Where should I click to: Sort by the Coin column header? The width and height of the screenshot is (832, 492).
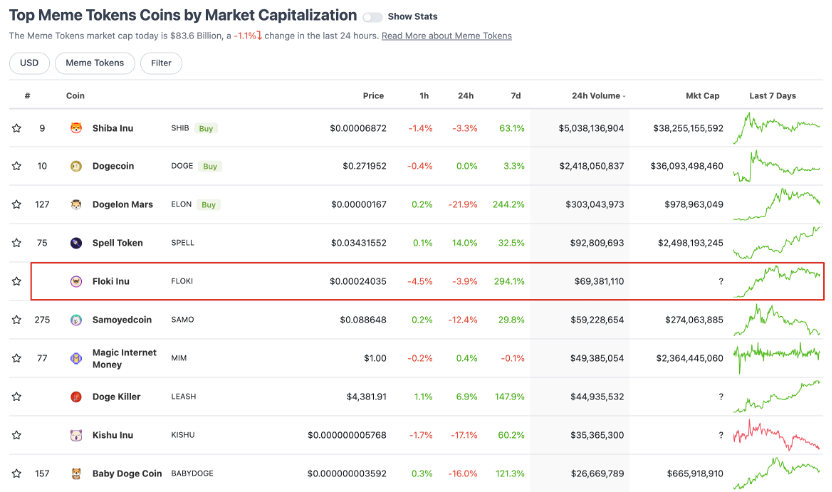click(x=75, y=96)
